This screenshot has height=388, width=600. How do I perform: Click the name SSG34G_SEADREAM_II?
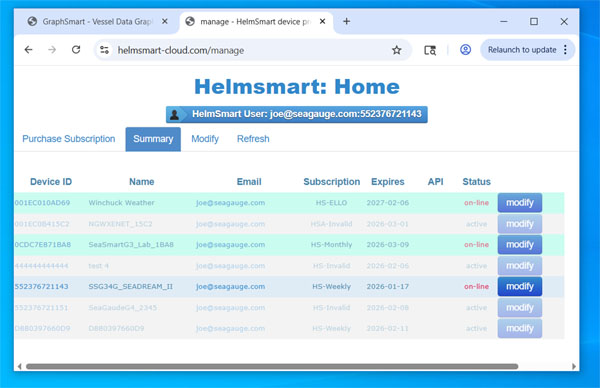pos(130,287)
